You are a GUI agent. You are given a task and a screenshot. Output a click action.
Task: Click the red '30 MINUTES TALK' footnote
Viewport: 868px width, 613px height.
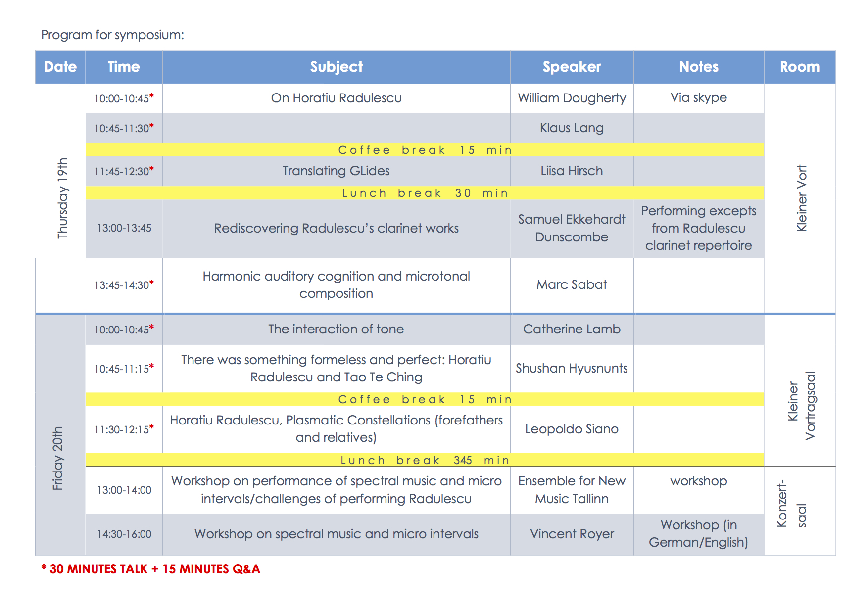pyautogui.click(x=150, y=569)
